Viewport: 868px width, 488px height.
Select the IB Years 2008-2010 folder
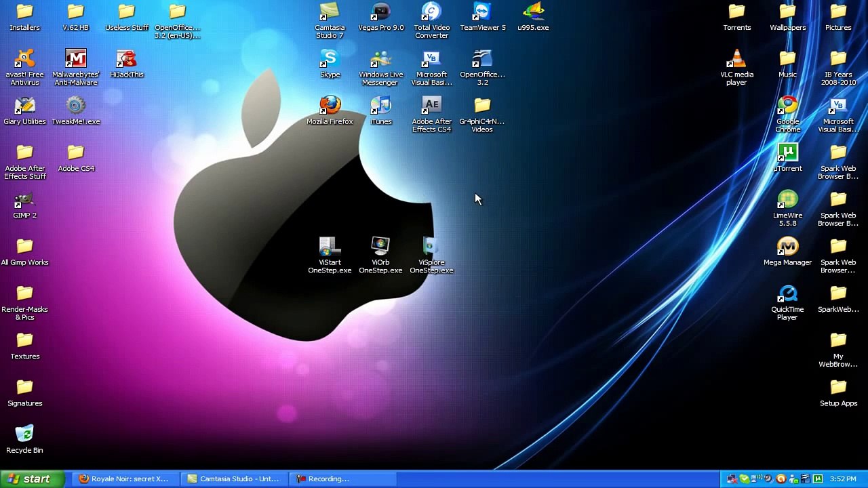coord(838,68)
